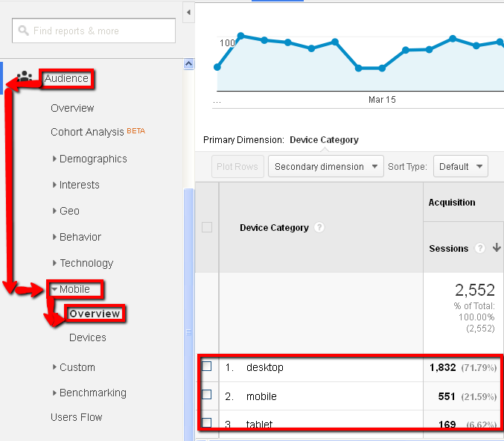Click the Audience people icon
The image size is (504, 441).
[25, 77]
